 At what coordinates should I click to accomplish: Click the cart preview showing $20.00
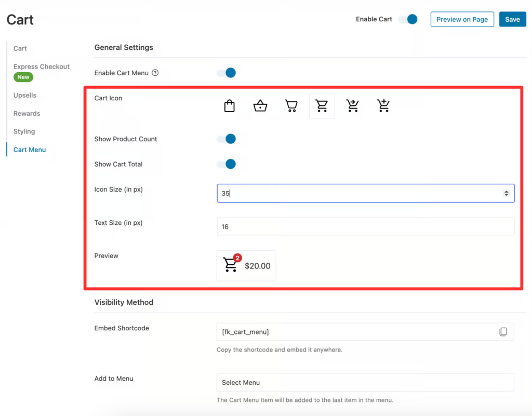point(246,265)
